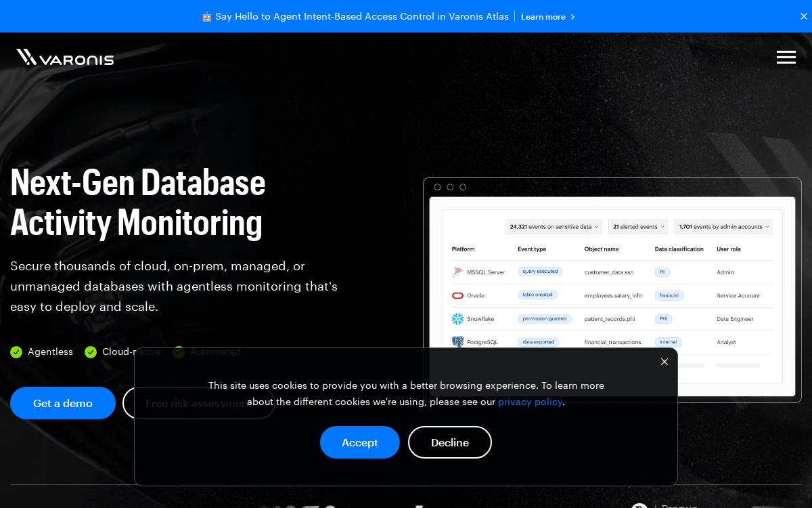The image size is (812, 508).
Task: Expand events by admin accounts dropdown
Action: point(724,227)
